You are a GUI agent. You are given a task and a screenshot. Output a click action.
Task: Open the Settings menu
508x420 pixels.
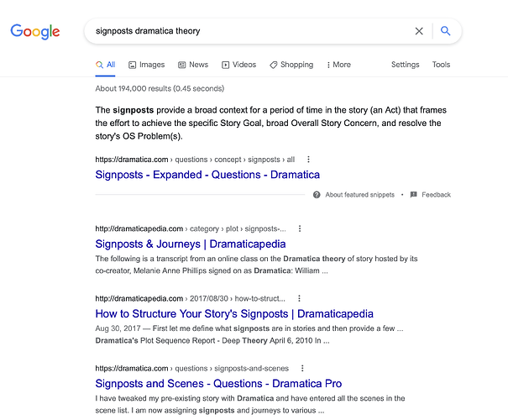tap(405, 65)
